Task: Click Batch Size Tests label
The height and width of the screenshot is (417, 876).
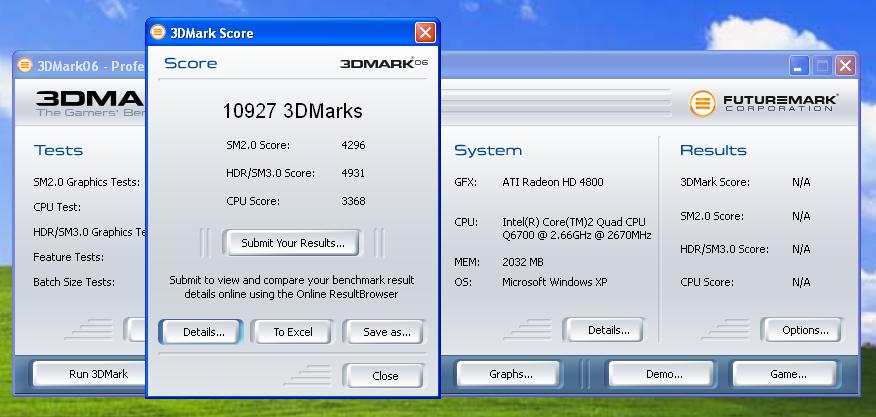Action: (74, 282)
